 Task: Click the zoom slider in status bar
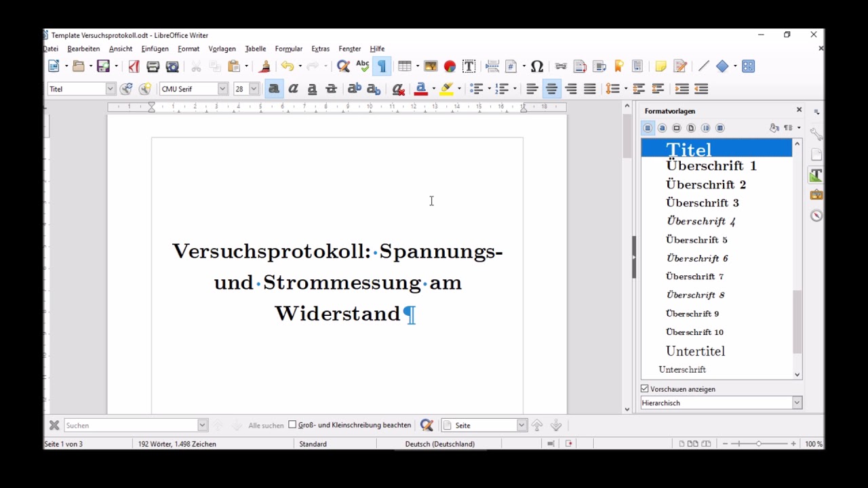tap(759, 444)
